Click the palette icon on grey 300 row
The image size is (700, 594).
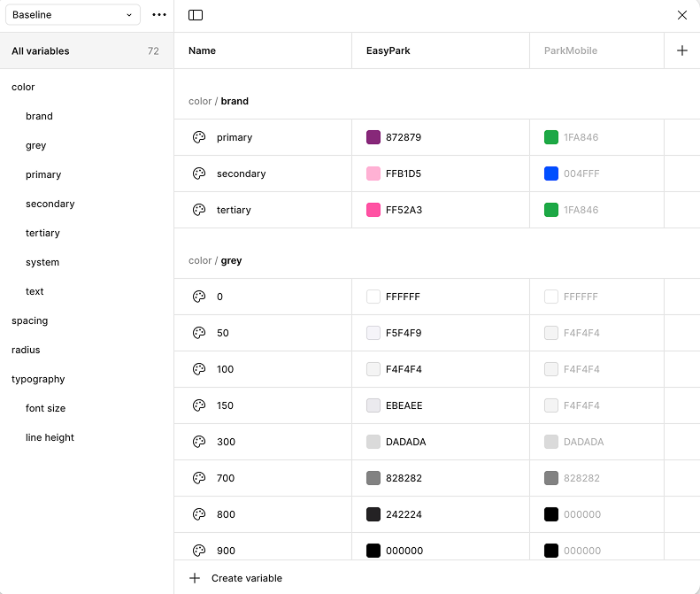pyautogui.click(x=199, y=442)
